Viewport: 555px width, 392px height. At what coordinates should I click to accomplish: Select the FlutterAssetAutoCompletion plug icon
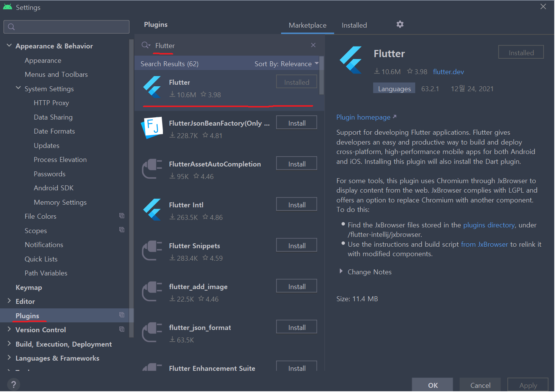pyautogui.click(x=152, y=169)
